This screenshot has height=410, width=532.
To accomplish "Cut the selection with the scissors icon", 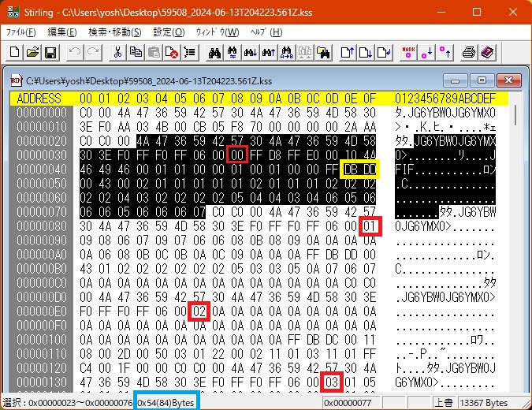I will pos(117,52).
